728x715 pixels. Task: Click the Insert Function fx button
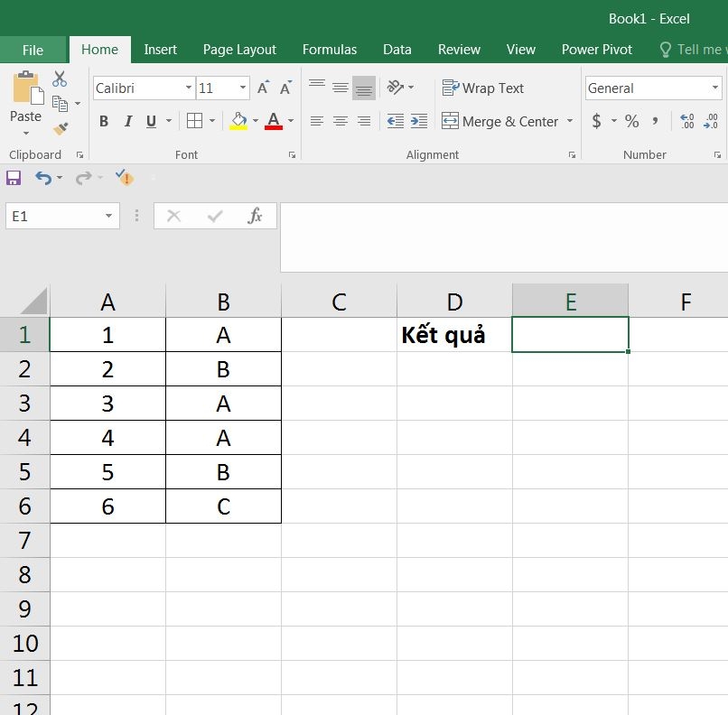[x=255, y=216]
